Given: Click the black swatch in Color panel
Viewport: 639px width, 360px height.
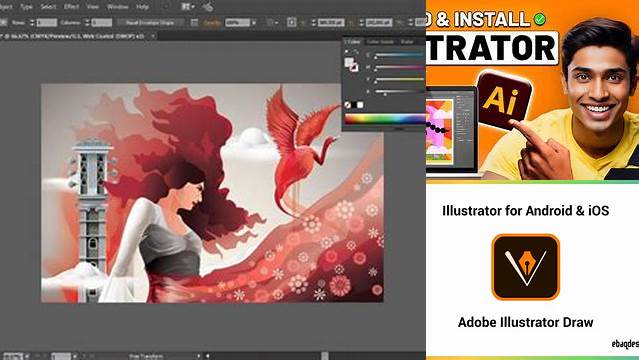Looking at the screenshot, I should click(354, 105).
